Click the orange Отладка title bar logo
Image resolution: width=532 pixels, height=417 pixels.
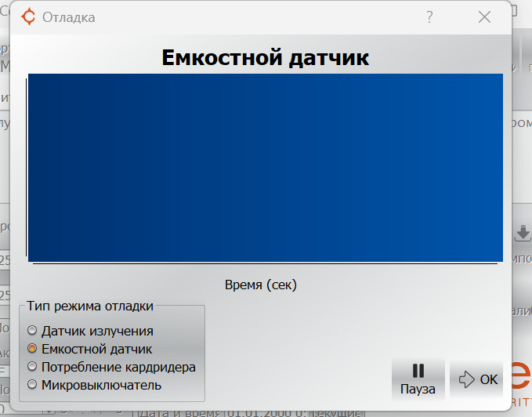28,16
